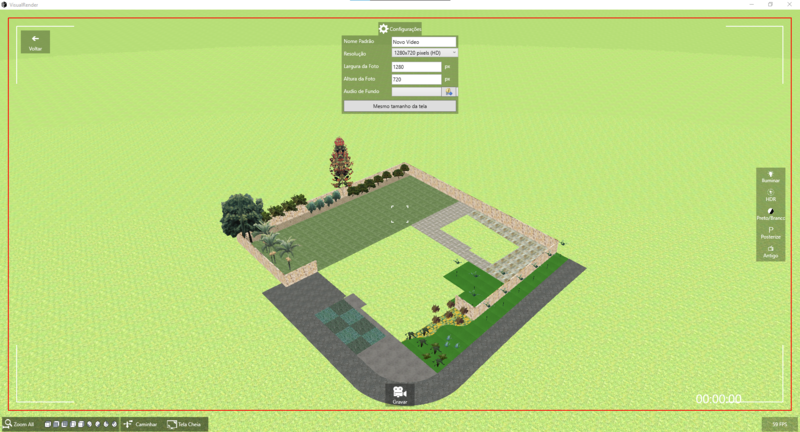Click the Nome Padrão text field
This screenshot has width=800, height=432.
click(x=423, y=42)
